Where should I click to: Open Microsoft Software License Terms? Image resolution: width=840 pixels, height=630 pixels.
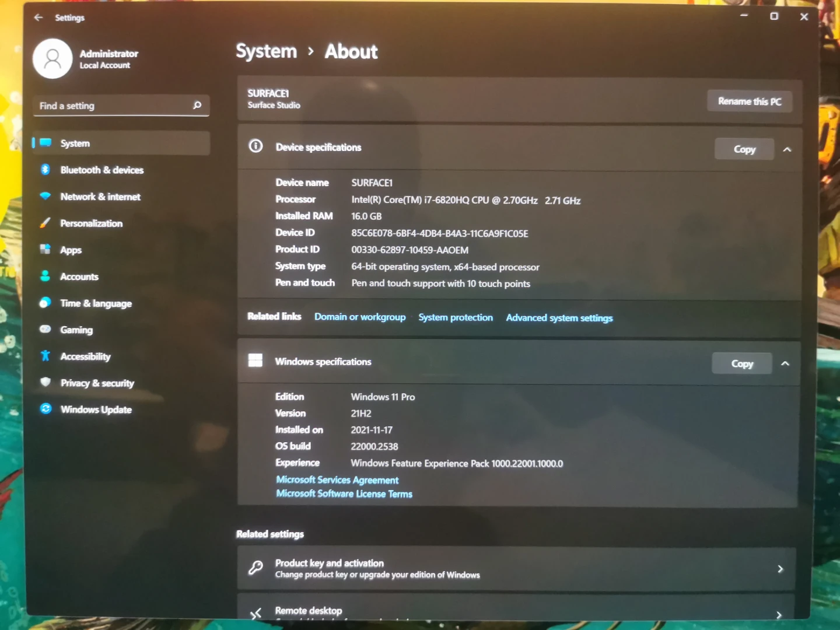(x=344, y=494)
